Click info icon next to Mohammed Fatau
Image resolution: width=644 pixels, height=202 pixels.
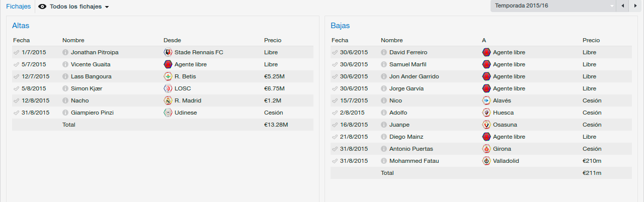pos(384,161)
